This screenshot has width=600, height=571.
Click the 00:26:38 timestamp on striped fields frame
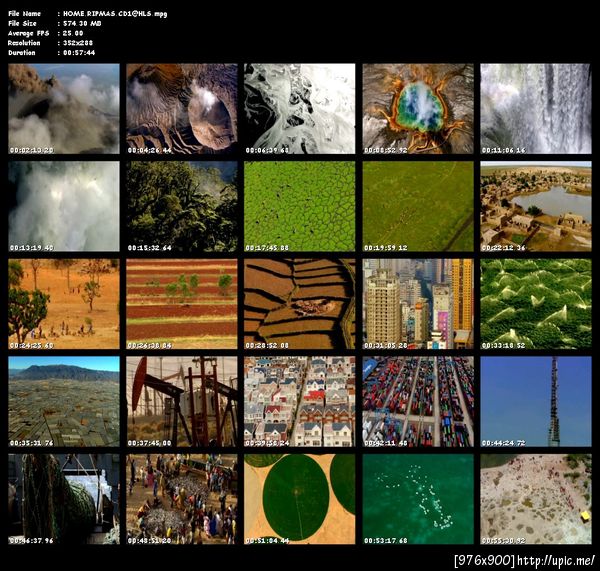pos(150,346)
